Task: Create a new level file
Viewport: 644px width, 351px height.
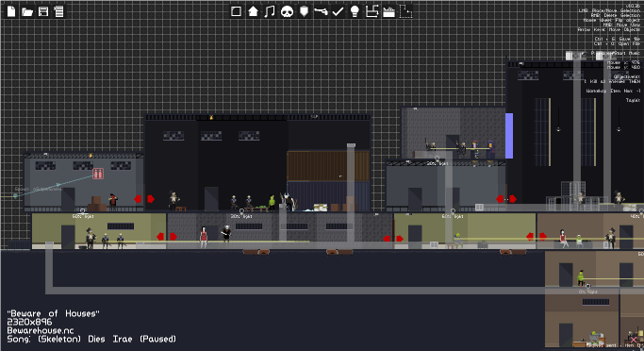Action: [11, 11]
